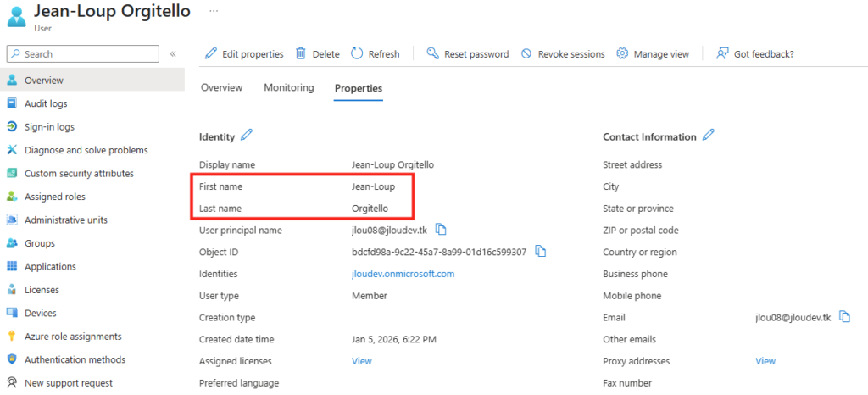Viewport: 868px width, 395px height.
Task: Open Manage view gear option
Action: 653,53
